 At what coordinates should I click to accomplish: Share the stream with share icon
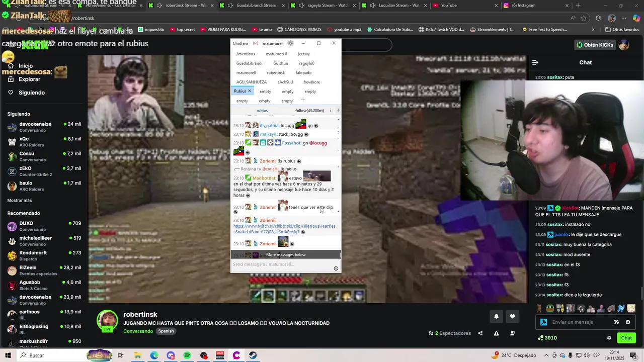480,333
